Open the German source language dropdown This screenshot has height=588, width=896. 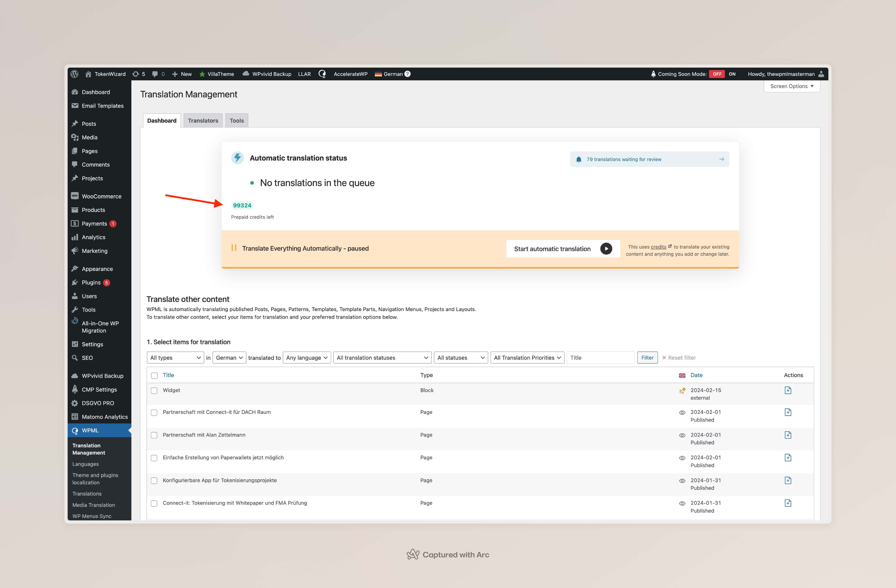pos(229,358)
